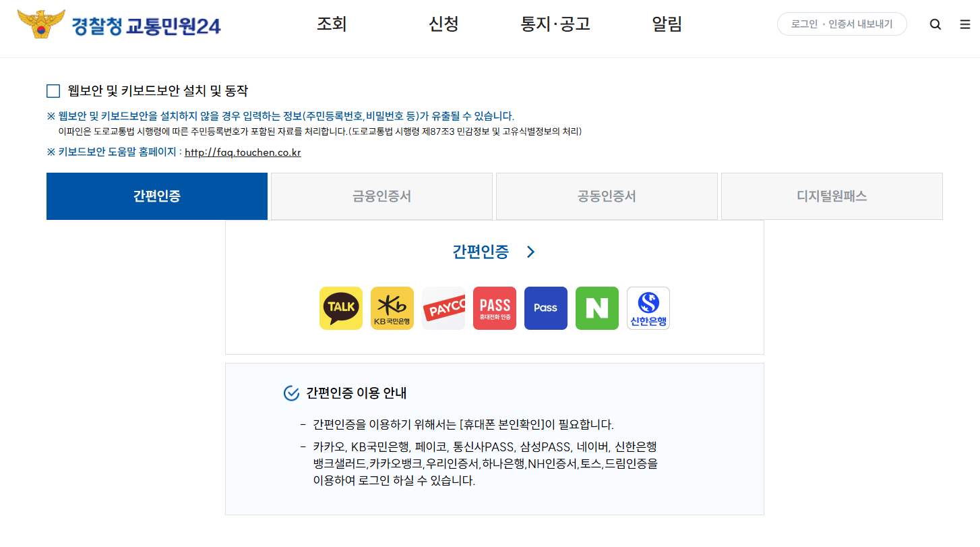The width and height of the screenshot is (980, 547).
Task: Open the faq.touchen.co.kr help link
Action: pos(243,152)
